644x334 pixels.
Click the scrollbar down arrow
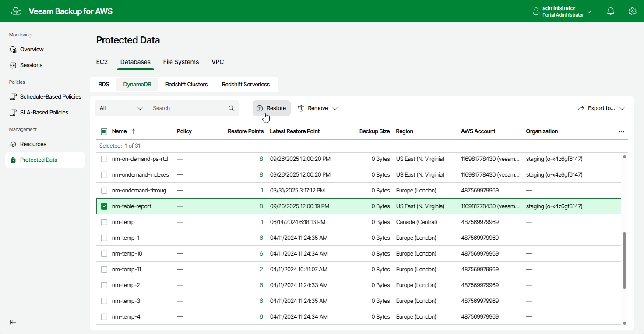[x=624, y=324]
